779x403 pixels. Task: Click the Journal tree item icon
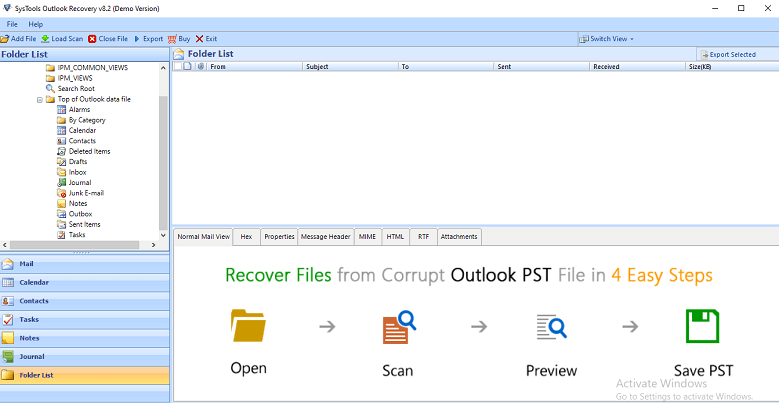62,182
